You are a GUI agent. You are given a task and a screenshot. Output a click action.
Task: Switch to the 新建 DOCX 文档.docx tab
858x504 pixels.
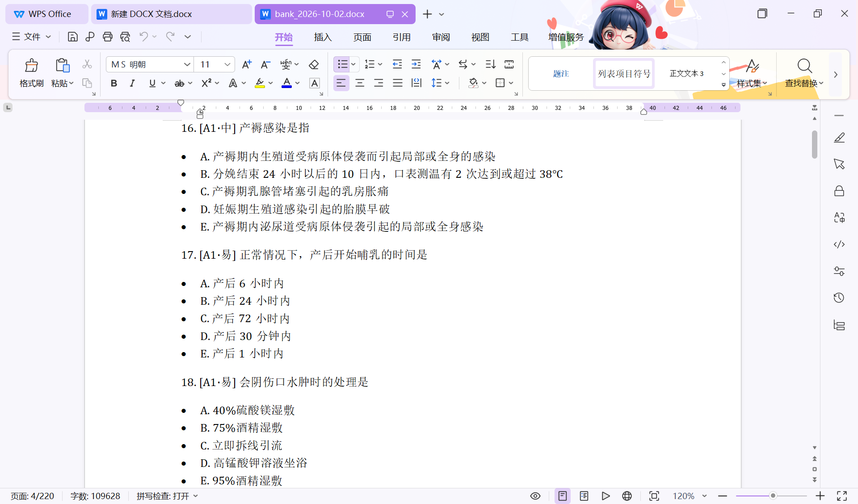(172, 14)
